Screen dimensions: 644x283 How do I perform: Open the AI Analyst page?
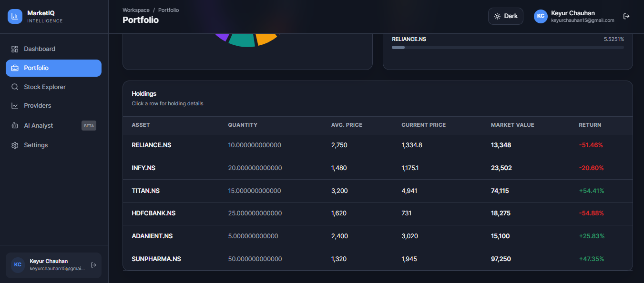click(53, 126)
